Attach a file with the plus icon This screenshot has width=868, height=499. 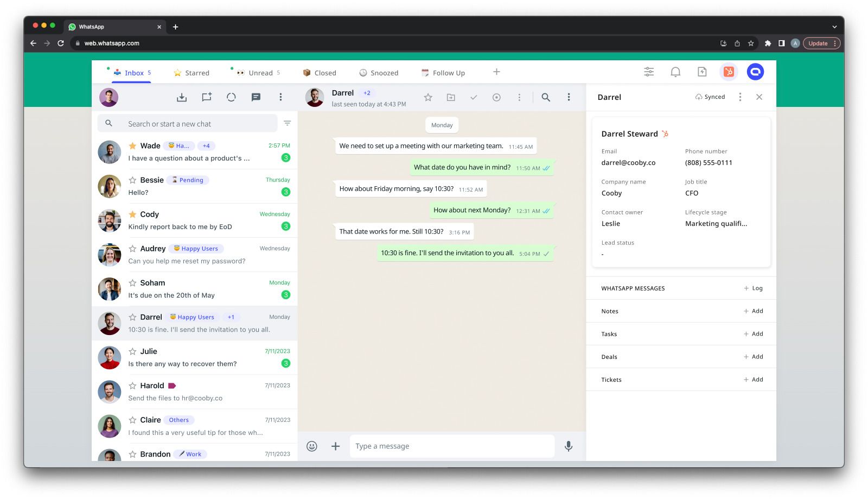(x=336, y=446)
